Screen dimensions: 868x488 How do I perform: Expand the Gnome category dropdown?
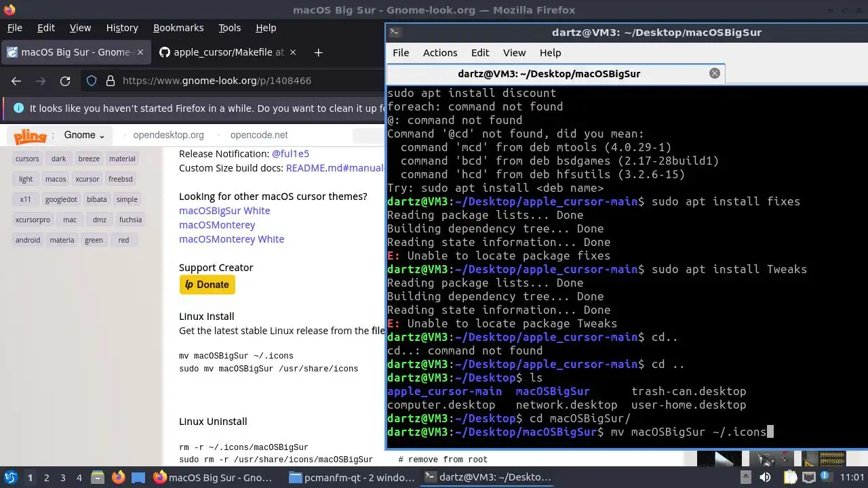tap(84, 135)
